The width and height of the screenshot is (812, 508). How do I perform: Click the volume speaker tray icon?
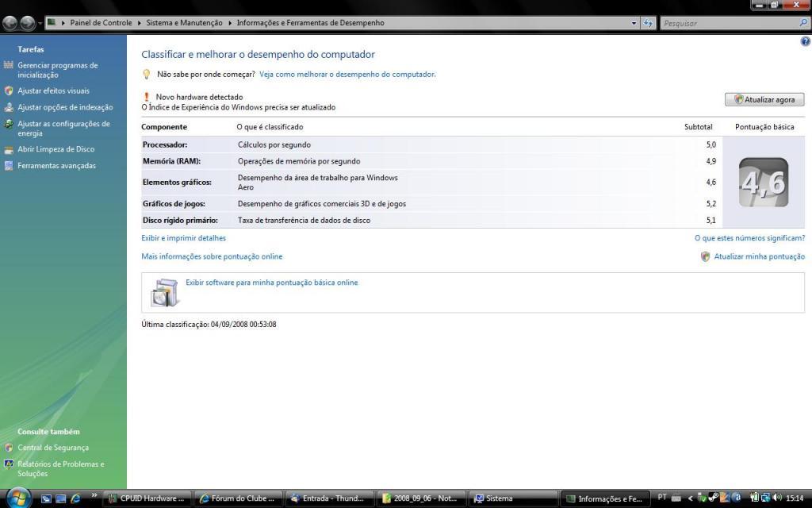click(777, 498)
